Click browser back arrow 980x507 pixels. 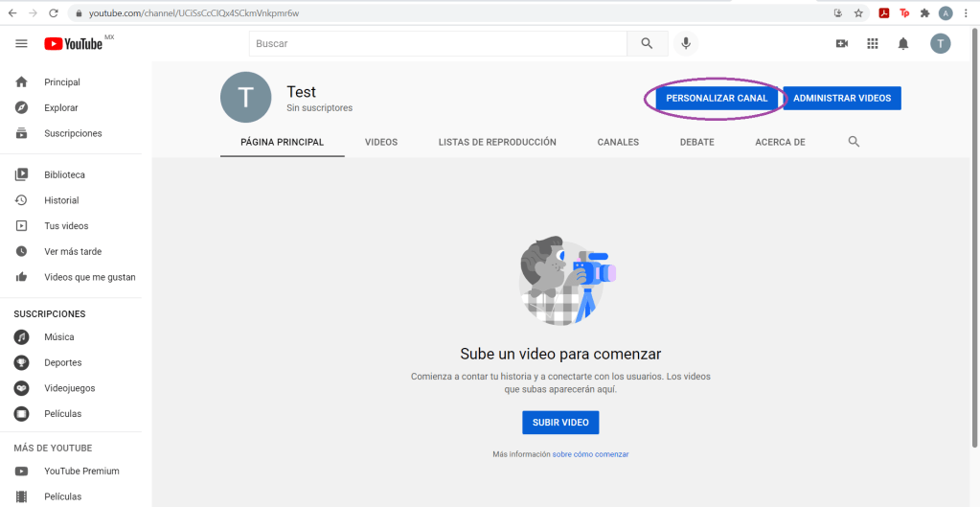12,12
